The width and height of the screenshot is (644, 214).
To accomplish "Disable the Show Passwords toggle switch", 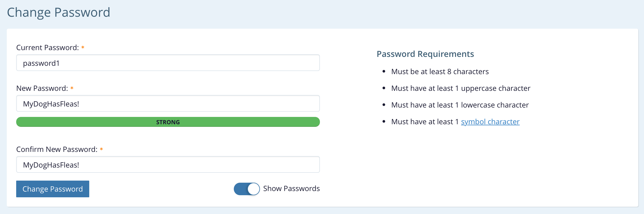I will pyautogui.click(x=247, y=189).
